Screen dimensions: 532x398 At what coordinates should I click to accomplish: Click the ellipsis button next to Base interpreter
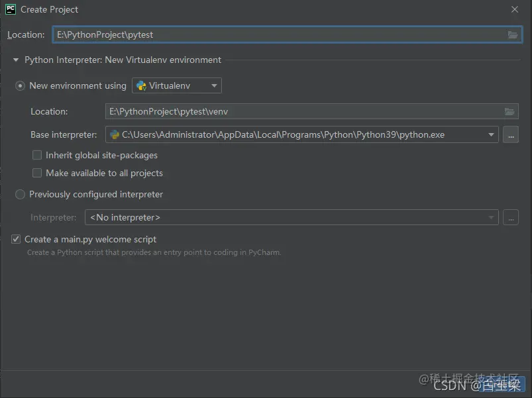tap(511, 134)
